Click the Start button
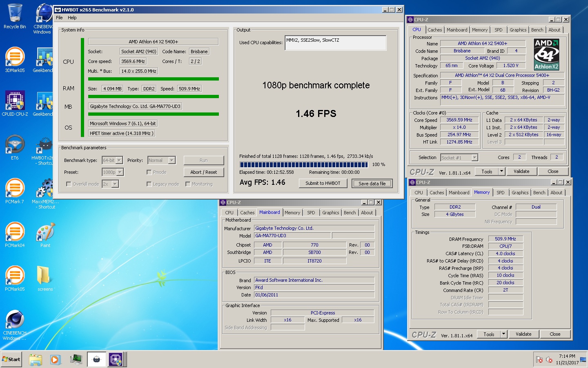 point(11,359)
